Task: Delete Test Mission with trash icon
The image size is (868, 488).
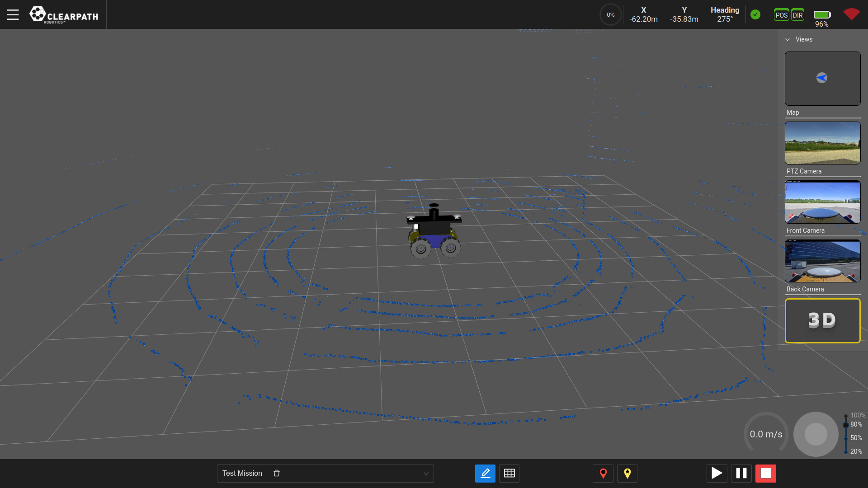Action: (x=277, y=473)
